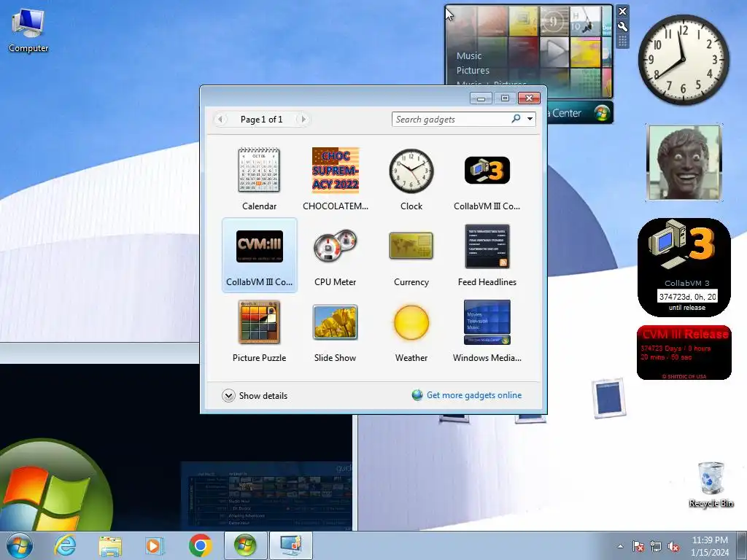Click the Media Center green logo button
This screenshot has width=747, height=560.
pyautogui.click(x=602, y=113)
